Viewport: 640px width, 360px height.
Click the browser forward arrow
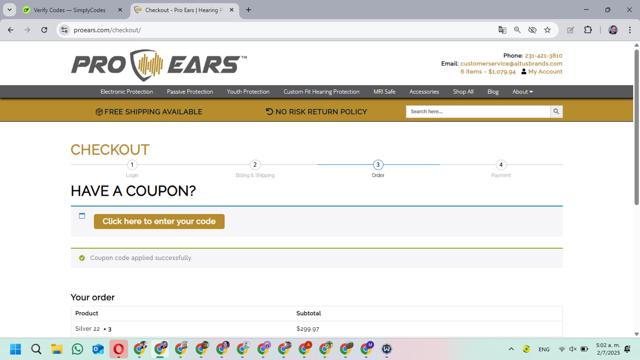[x=27, y=30]
